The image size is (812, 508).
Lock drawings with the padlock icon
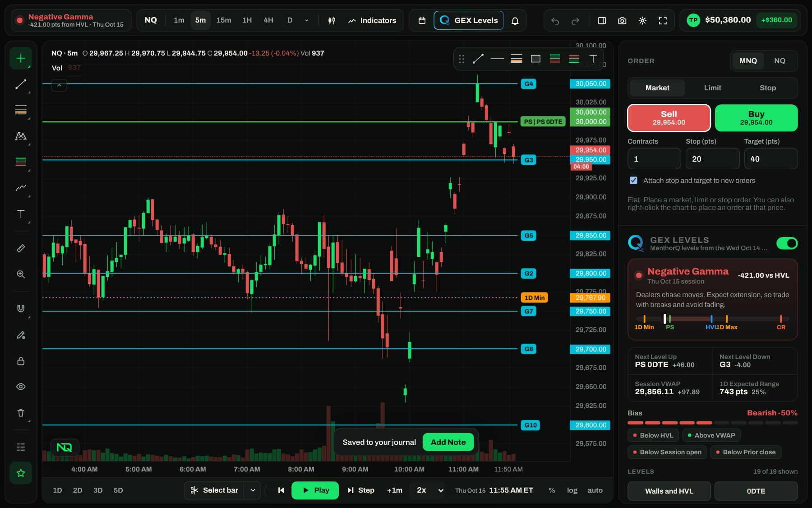[x=21, y=361]
